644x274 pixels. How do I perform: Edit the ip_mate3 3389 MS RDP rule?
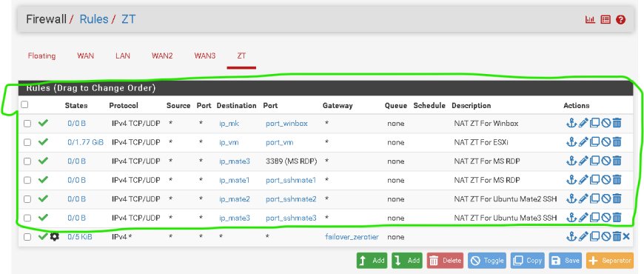[x=583, y=161]
